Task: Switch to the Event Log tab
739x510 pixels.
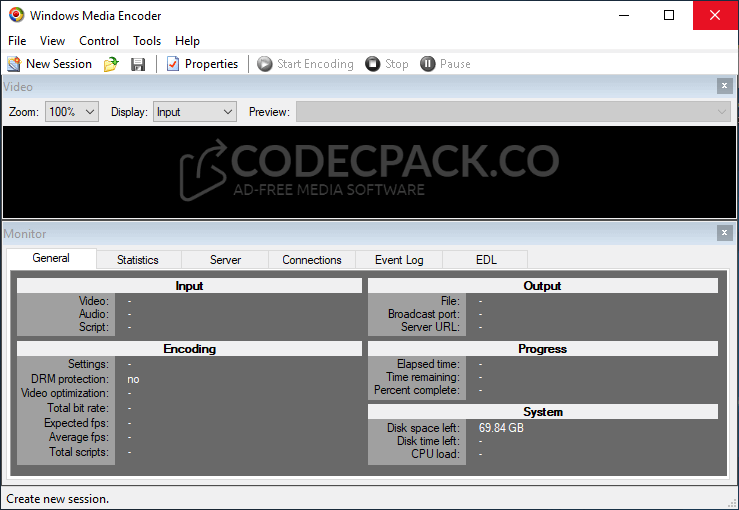Action: point(399,260)
